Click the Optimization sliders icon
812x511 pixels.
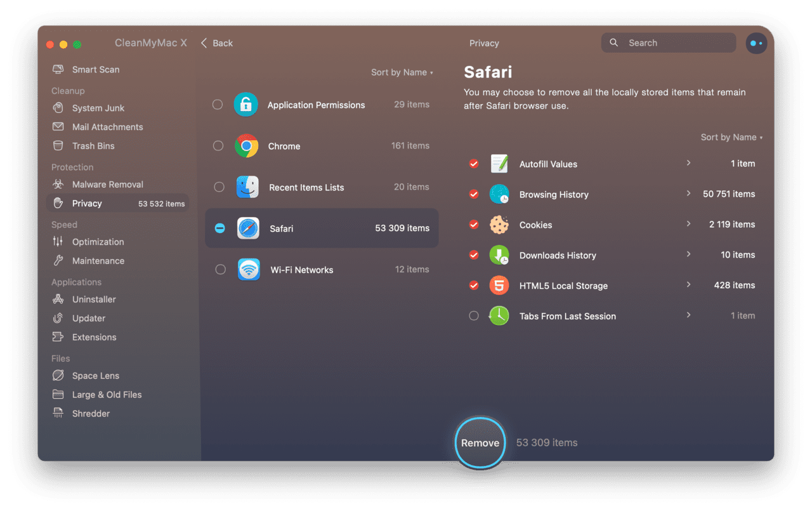pos(58,242)
